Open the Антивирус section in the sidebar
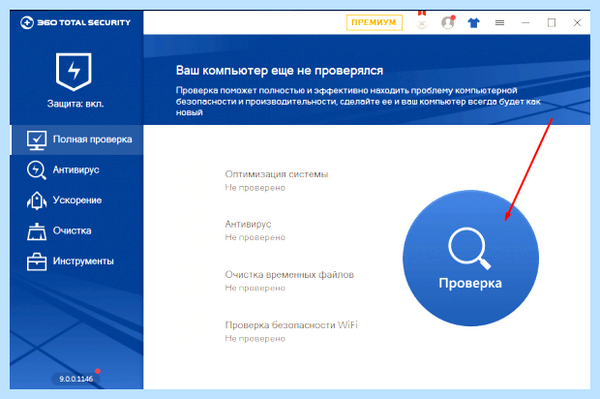This screenshot has height=399, width=600. tap(77, 170)
